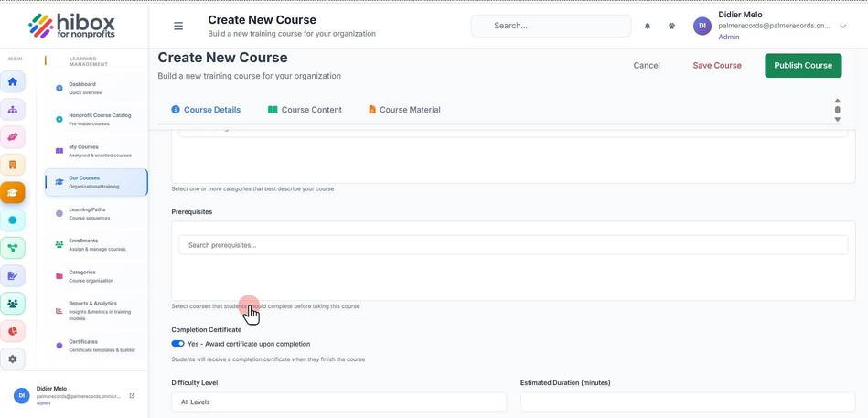Click the Save Course button
The width and height of the screenshot is (868, 418).
tap(717, 65)
